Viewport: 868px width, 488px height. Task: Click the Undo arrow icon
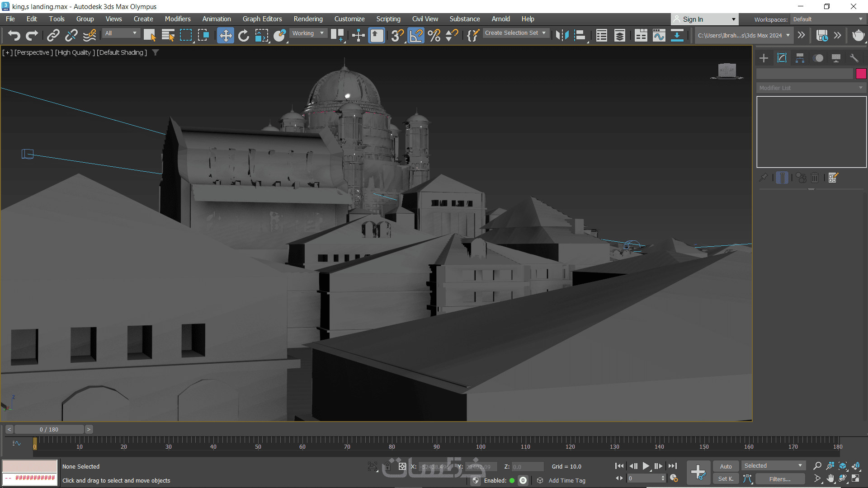point(14,35)
